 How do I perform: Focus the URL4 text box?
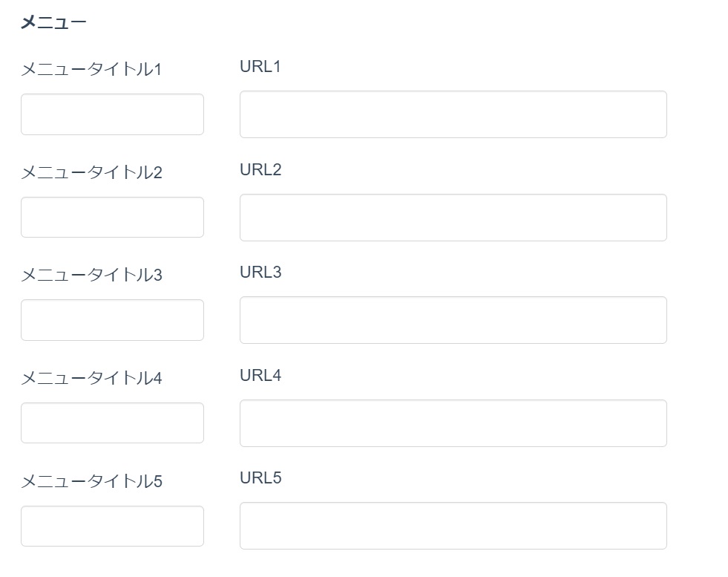(453, 423)
